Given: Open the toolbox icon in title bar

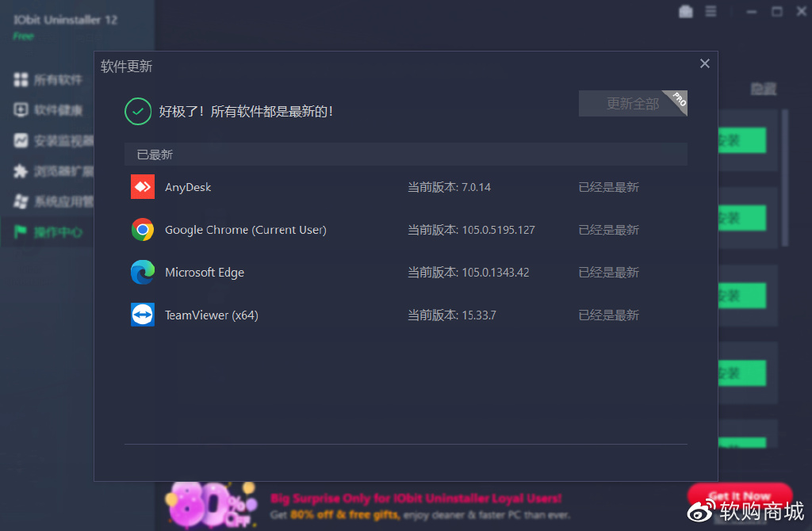Looking at the screenshot, I should click(x=686, y=11).
